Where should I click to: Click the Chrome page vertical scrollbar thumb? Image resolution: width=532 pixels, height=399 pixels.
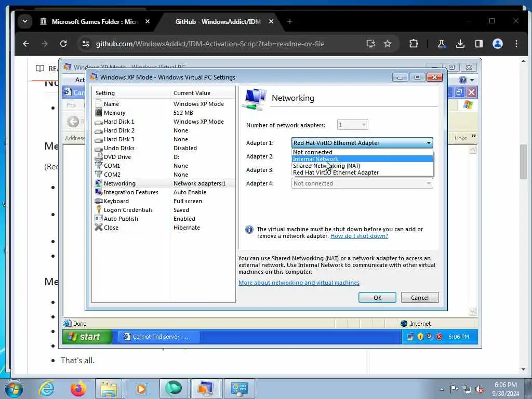tap(523, 162)
